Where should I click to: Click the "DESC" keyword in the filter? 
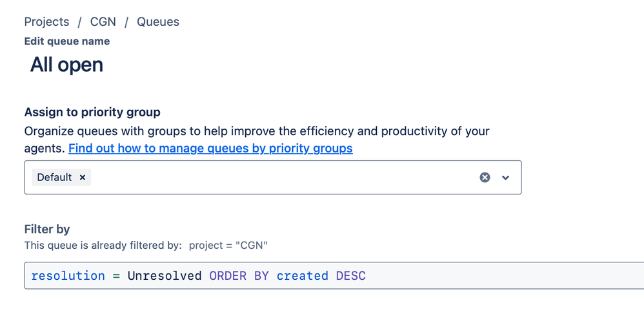point(350,276)
